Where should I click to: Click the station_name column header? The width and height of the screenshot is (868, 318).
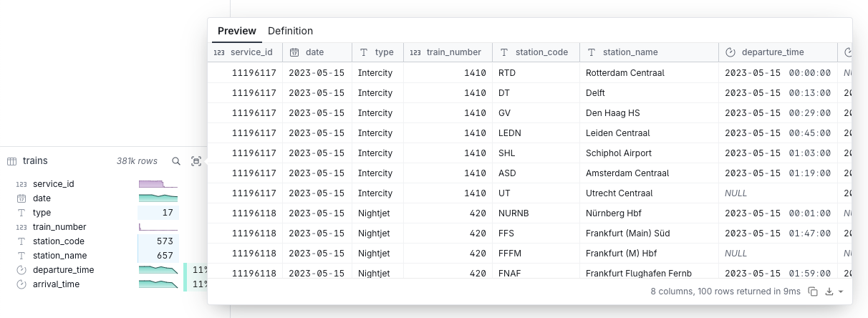(630, 52)
